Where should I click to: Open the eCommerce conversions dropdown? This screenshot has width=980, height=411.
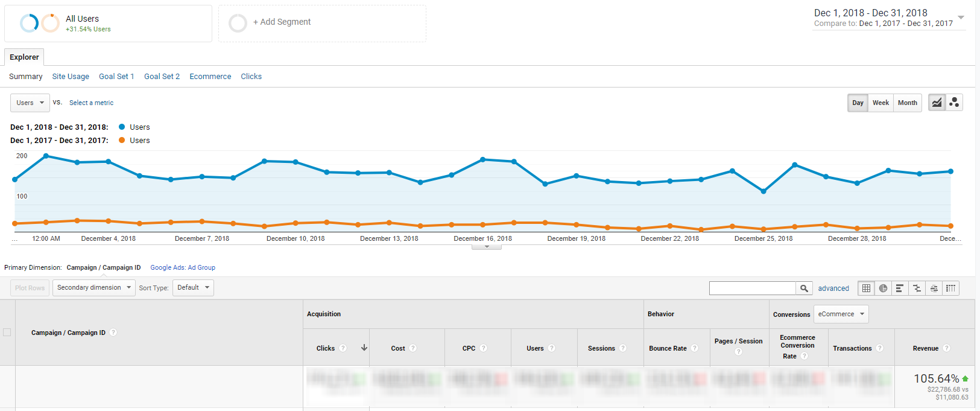pos(841,314)
